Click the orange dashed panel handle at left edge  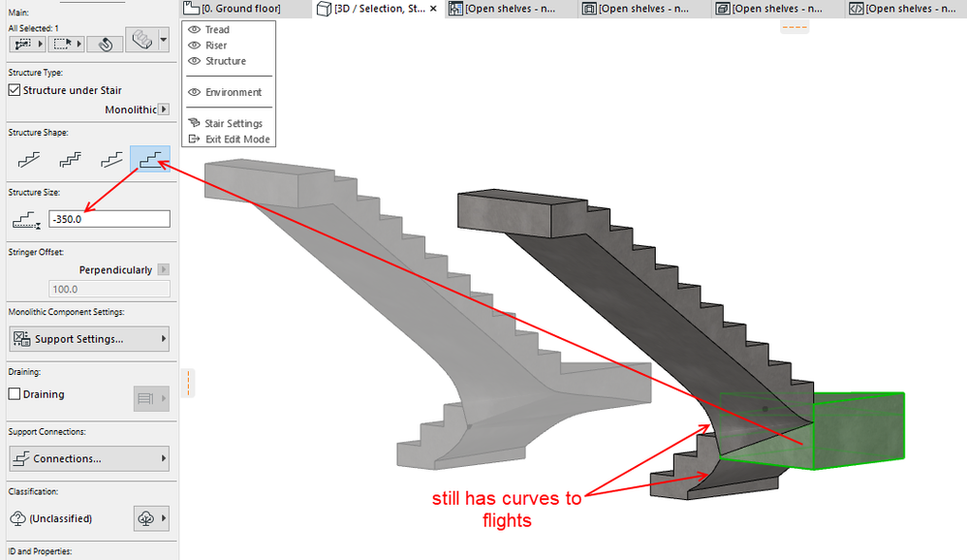[188, 383]
